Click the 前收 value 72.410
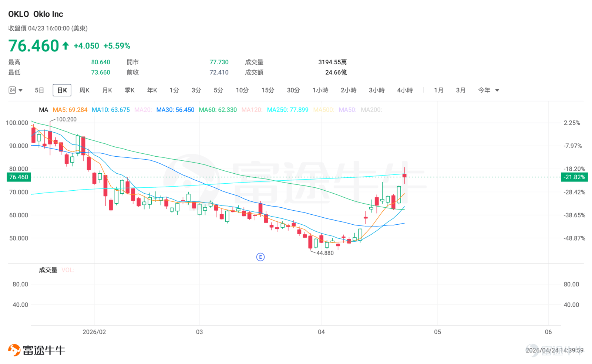 (219, 72)
